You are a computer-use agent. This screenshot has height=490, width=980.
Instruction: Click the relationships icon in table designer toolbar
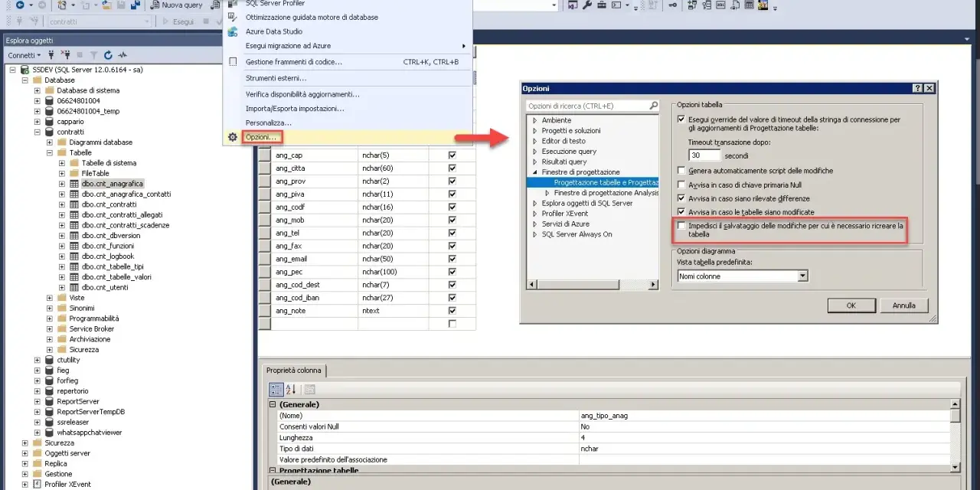(691, 5)
